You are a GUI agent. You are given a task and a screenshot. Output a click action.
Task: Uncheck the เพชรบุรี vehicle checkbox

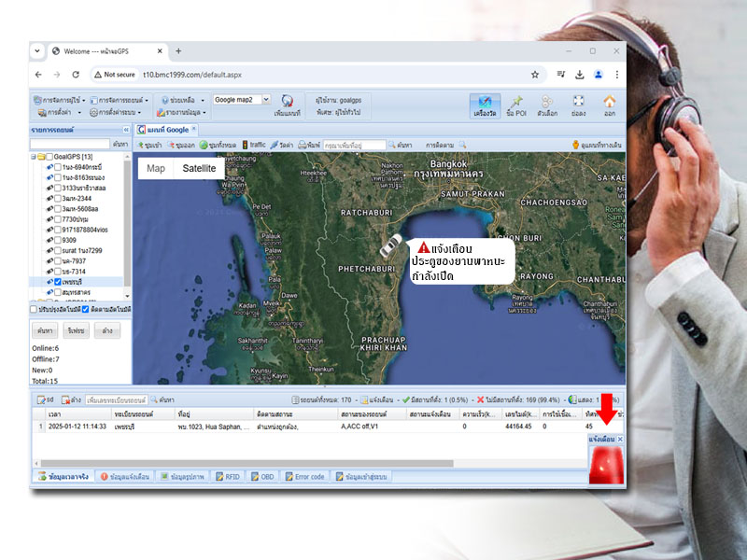(58, 282)
